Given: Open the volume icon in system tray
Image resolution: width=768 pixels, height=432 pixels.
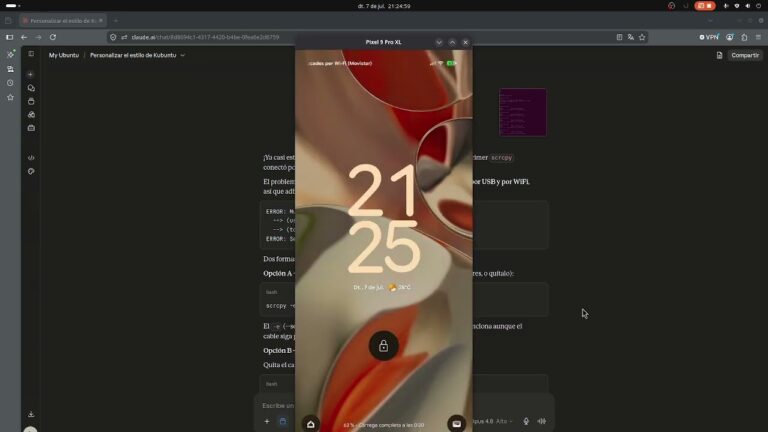Looking at the screenshot, I should coord(747,6).
